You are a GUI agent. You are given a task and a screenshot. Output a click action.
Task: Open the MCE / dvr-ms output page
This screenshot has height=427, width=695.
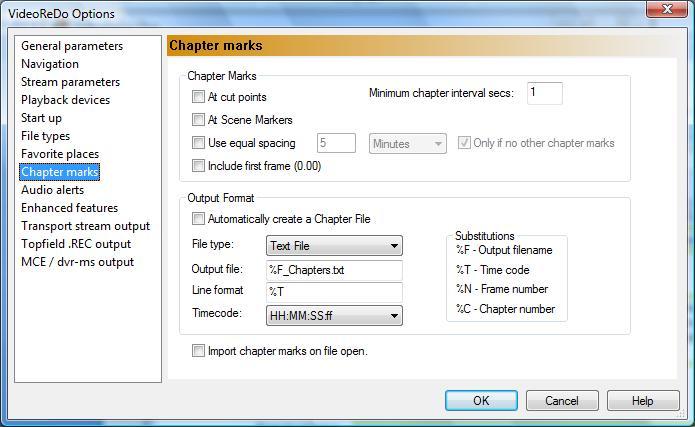[77, 262]
